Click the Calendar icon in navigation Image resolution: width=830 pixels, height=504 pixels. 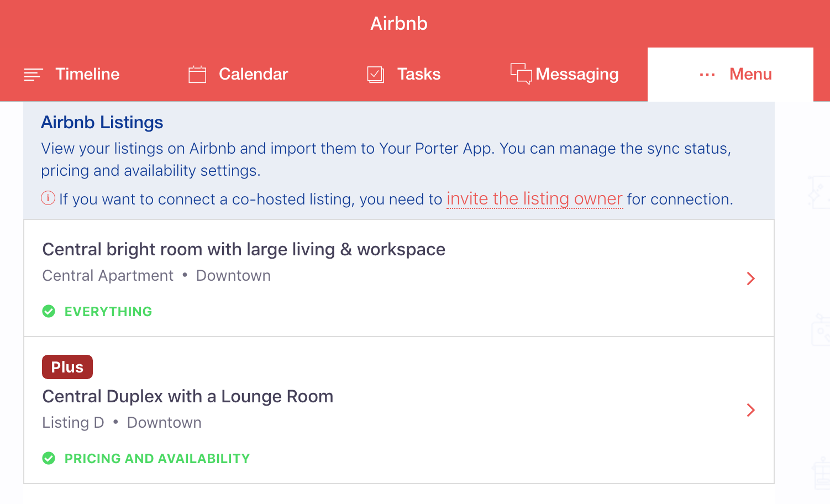tap(197, 74)
